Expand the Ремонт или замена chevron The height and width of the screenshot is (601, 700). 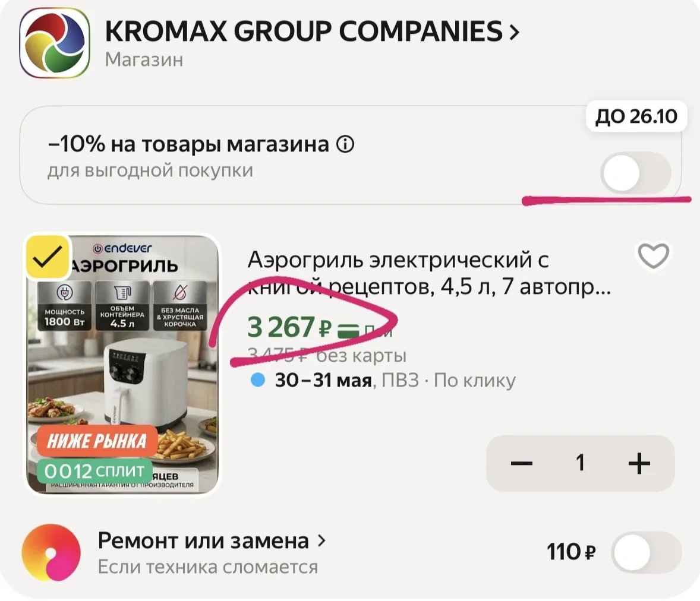[321, 541]
